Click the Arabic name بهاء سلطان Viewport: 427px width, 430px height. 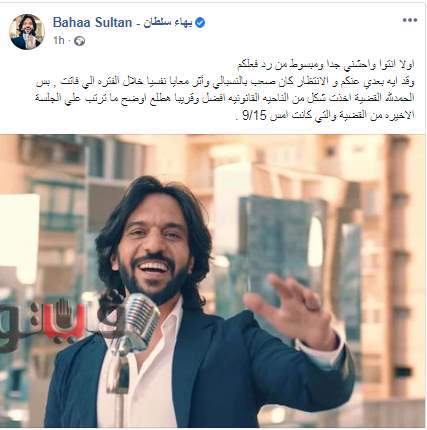click(168, 23)
